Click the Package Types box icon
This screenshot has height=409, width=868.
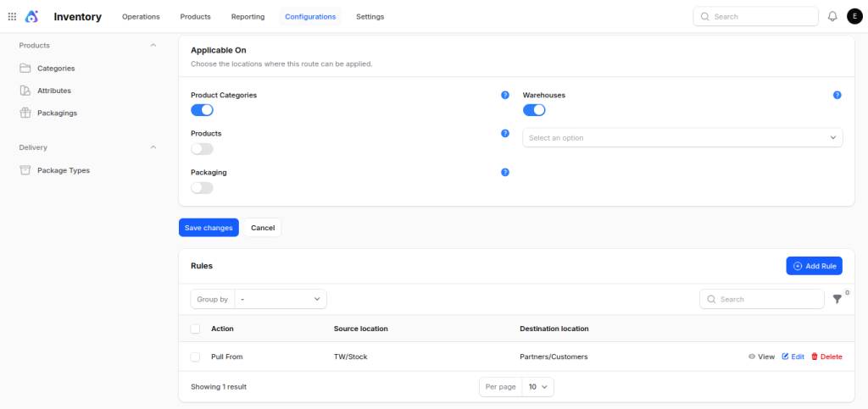click(25, 170)
